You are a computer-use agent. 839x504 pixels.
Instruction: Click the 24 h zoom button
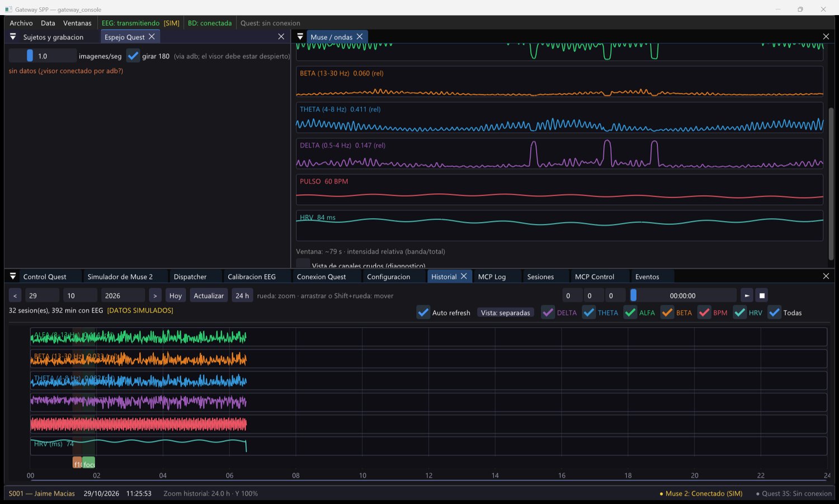242,295
